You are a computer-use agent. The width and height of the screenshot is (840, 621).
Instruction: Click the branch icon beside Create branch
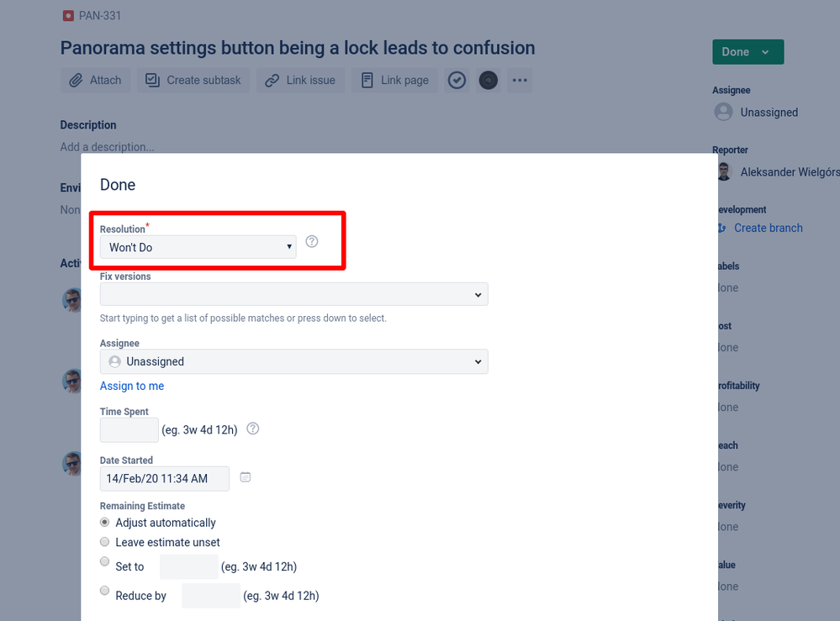tap(722, 228)
